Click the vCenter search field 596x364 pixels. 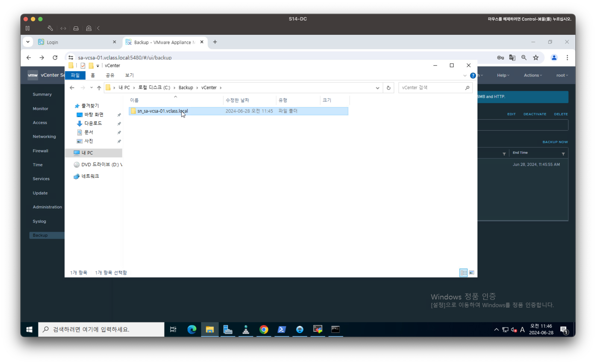click(x=432, y=88)
